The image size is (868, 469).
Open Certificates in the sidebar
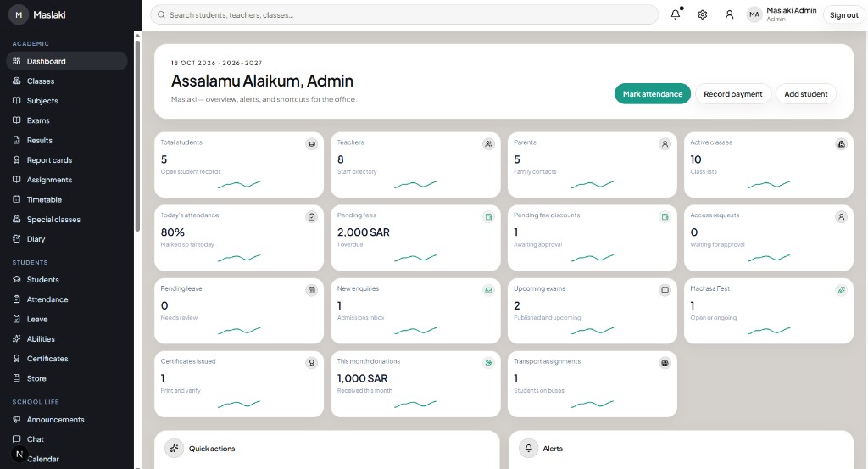click(x=67, y=359)
